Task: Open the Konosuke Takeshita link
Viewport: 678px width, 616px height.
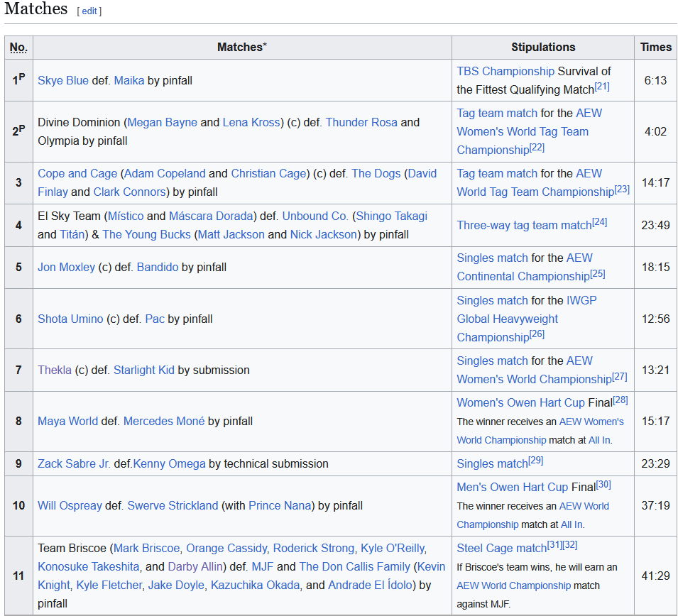Action: 89,567
